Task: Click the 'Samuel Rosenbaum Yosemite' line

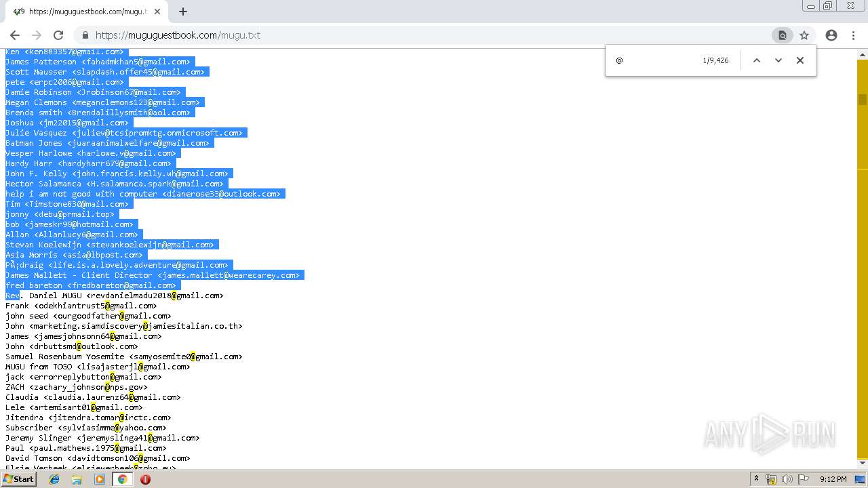Action: tap(124, 357)
